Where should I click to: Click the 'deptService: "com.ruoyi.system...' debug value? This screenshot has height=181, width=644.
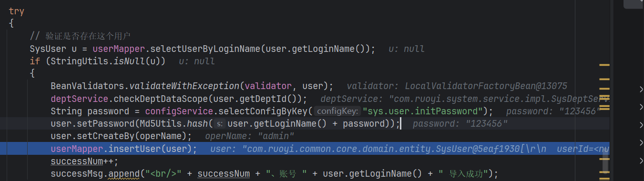465,99
